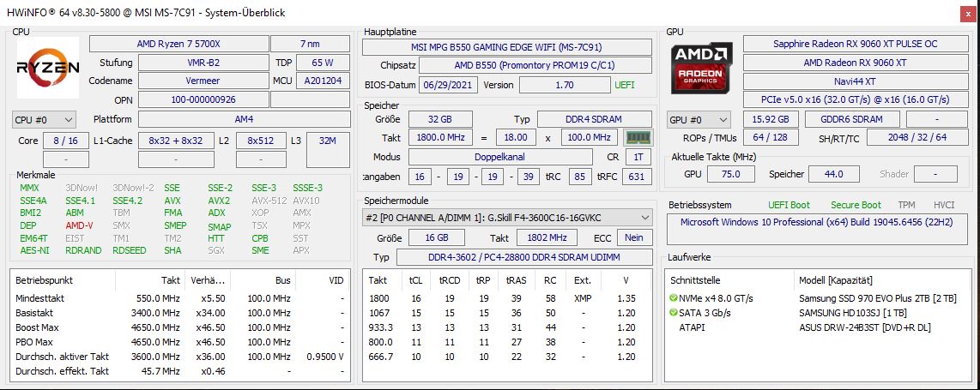Select the 666.7 timing row
980x390 pixels.
tap(507, 357)
